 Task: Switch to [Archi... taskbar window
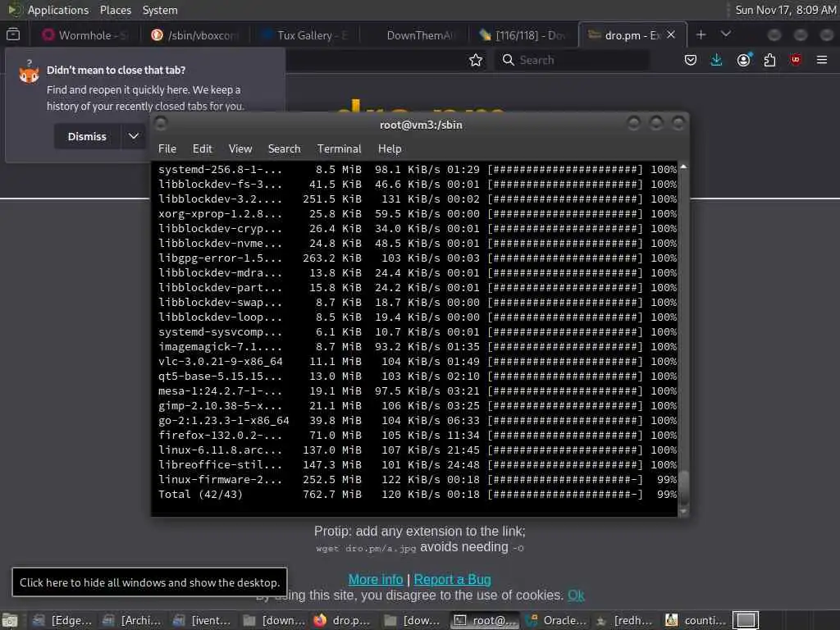132,620
